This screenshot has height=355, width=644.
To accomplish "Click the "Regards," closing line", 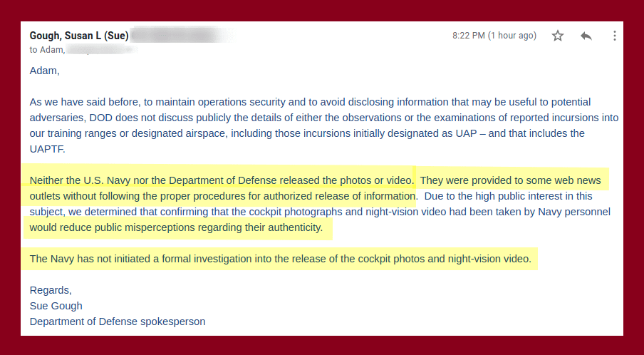I will point(51,290).
